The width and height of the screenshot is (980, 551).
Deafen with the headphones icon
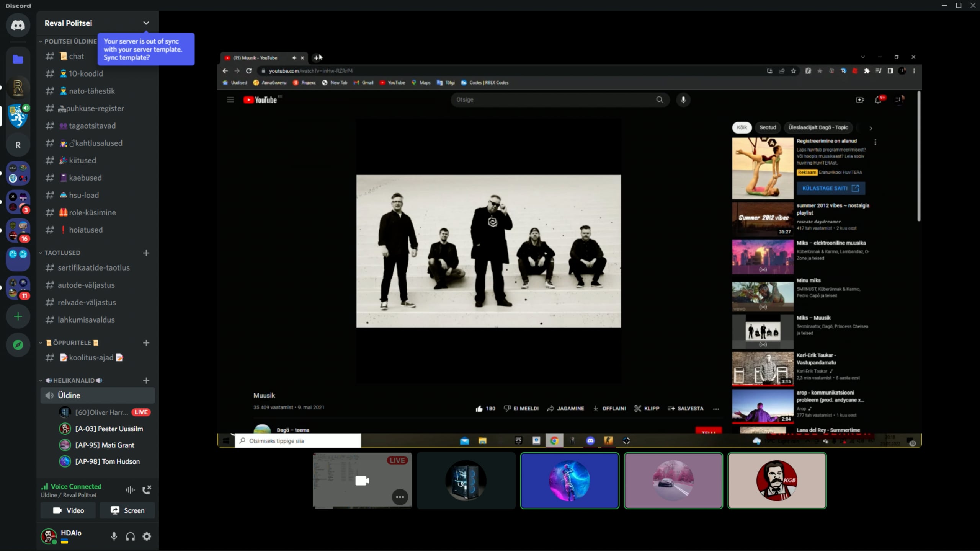click(x=130, y=536)
